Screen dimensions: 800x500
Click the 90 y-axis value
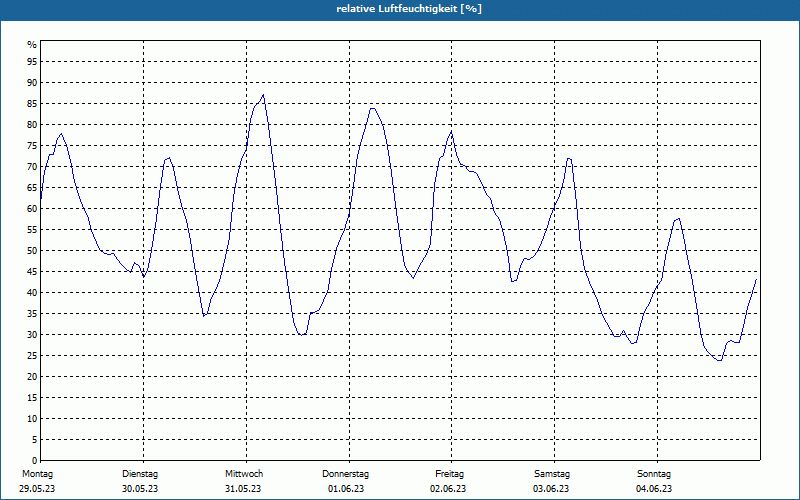32,83
